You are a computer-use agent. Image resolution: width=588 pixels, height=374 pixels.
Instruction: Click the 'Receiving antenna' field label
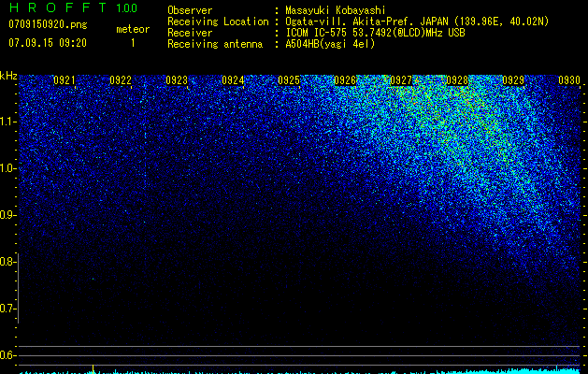[x=215, y=44]
